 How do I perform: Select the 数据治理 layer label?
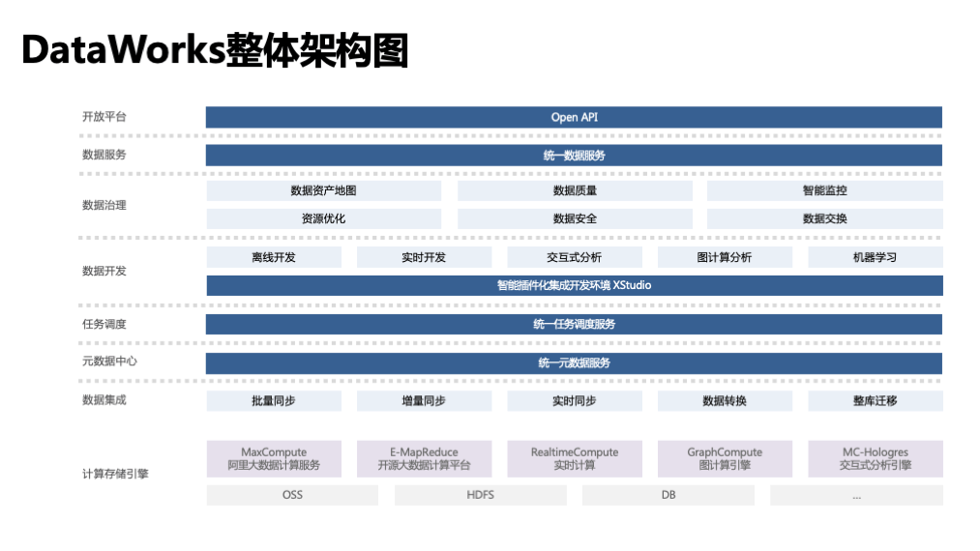pos(104,206)
